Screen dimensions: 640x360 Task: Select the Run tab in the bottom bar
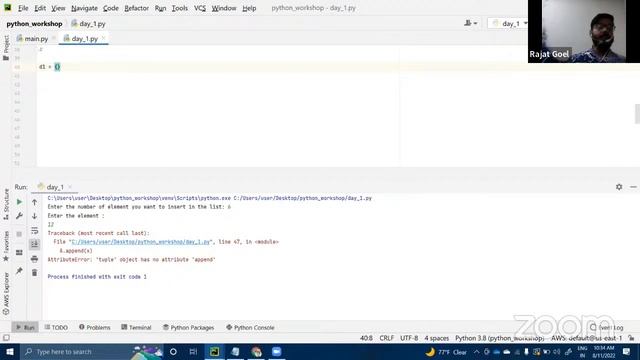click(x=25, y=327)
